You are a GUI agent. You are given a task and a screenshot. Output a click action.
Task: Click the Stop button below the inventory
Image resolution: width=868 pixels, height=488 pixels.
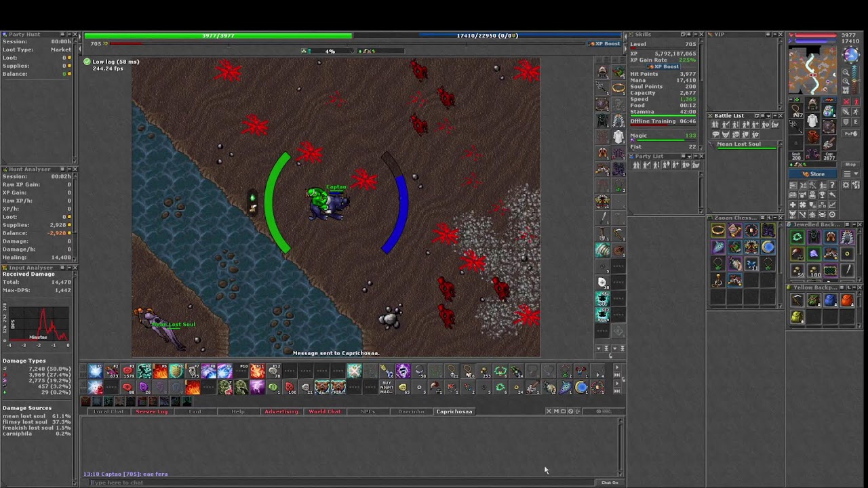click(x=850, y=165)
